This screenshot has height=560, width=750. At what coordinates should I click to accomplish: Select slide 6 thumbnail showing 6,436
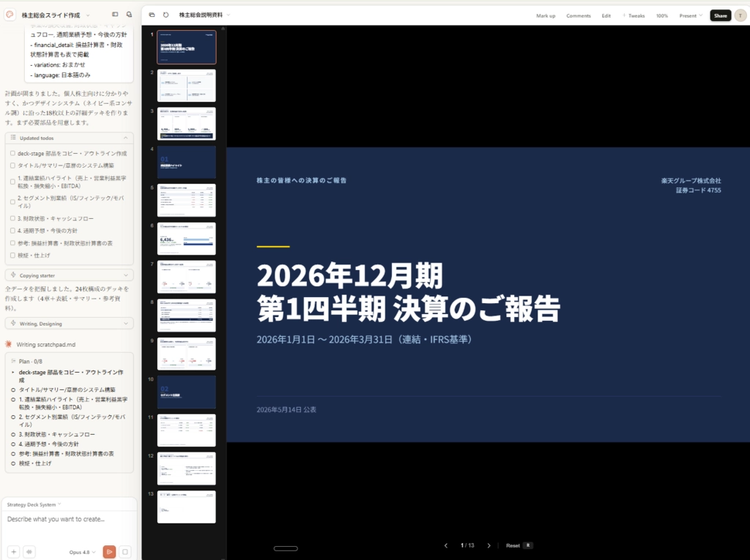(x=187, y=239)
